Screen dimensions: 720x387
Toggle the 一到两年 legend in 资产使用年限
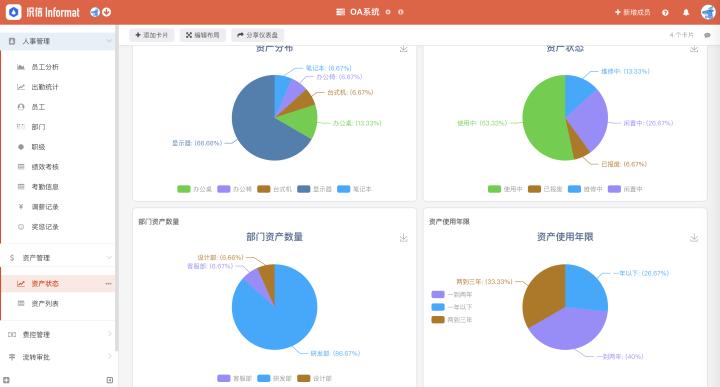(452, 294)
